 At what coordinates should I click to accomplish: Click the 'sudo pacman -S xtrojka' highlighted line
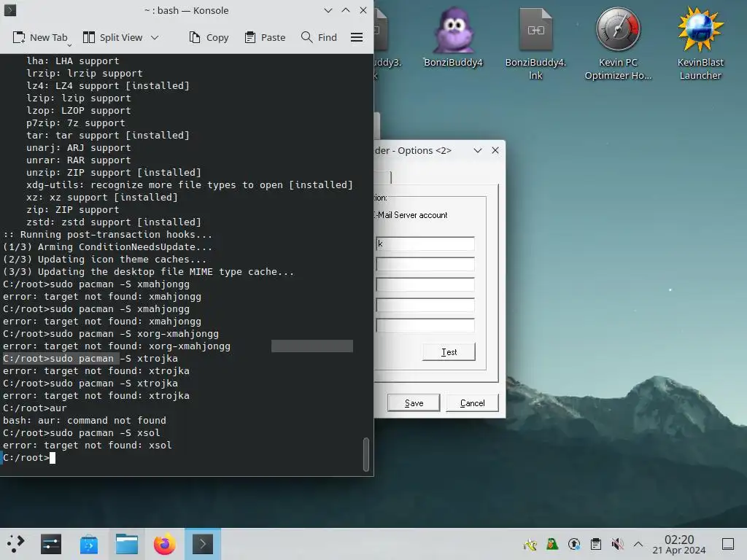pos(90,359)
